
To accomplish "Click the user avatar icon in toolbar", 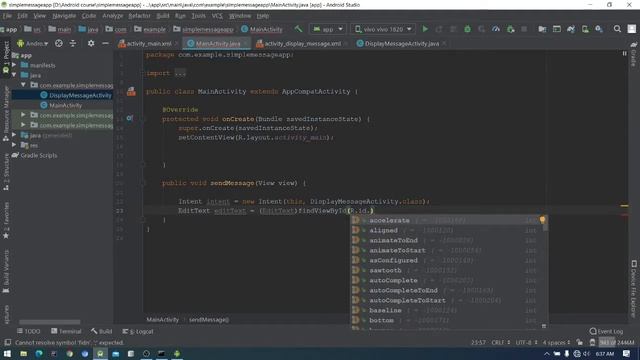I will point(631,29).
